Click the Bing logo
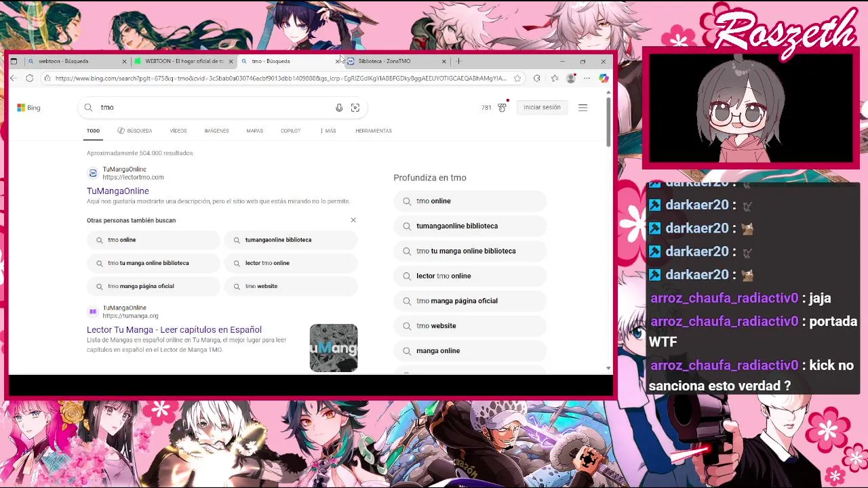Viewport: 868px width, 488px height. (x=28, y=108)
